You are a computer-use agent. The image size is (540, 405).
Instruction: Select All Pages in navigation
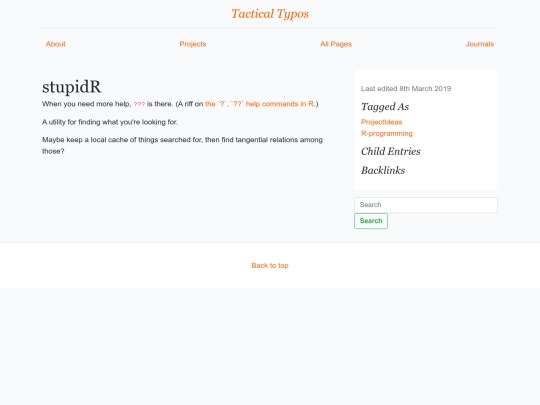click(x=336, y=44)
